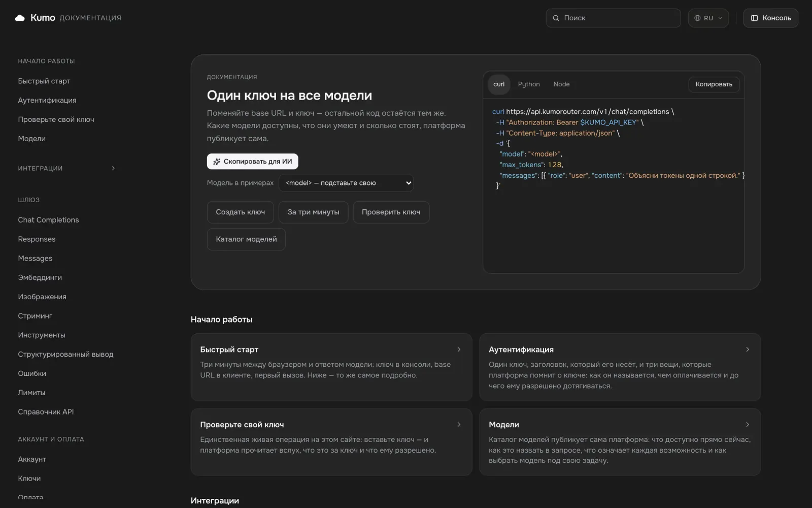The height and width of the screenshot is (508, 812).
Task: Click the console panel icon
Action: tap(755, 18)
